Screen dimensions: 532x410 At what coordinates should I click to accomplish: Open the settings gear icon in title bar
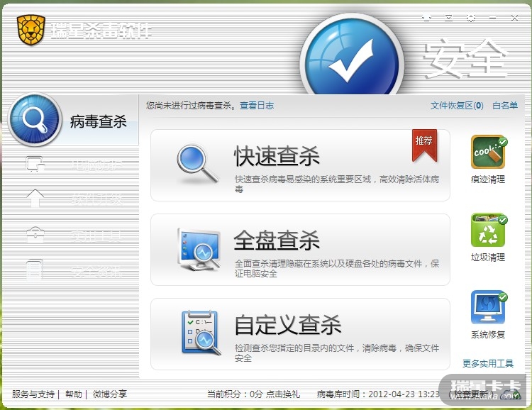tap(471, 18)
